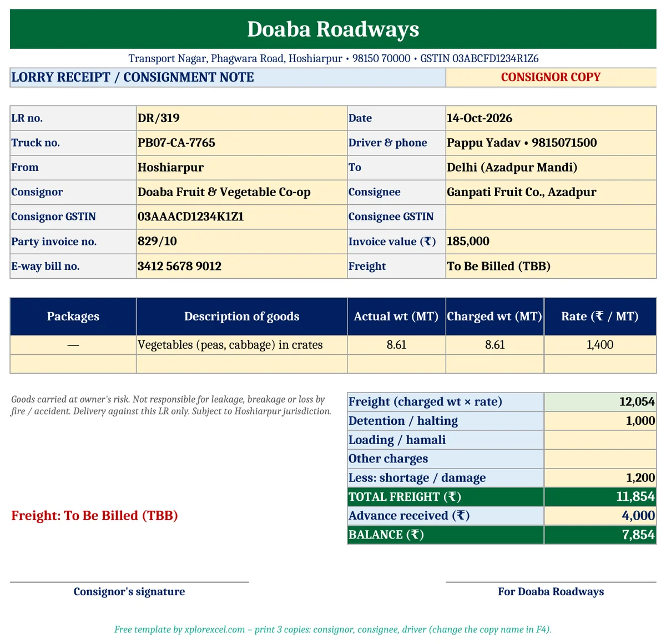Click the Description of goods header
Screen dimensions: 666x644
coord(241,316)
